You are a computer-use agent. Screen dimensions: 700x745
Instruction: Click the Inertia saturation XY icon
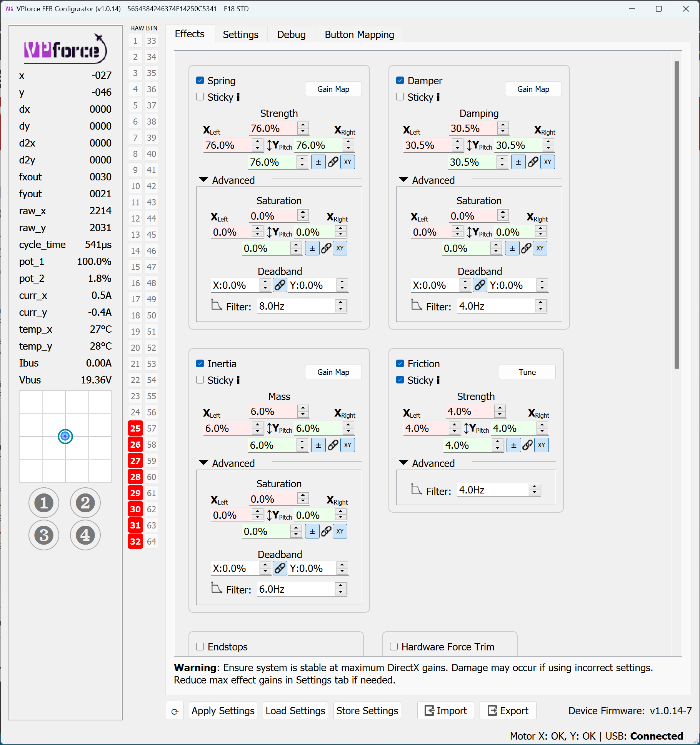[340, 532]
